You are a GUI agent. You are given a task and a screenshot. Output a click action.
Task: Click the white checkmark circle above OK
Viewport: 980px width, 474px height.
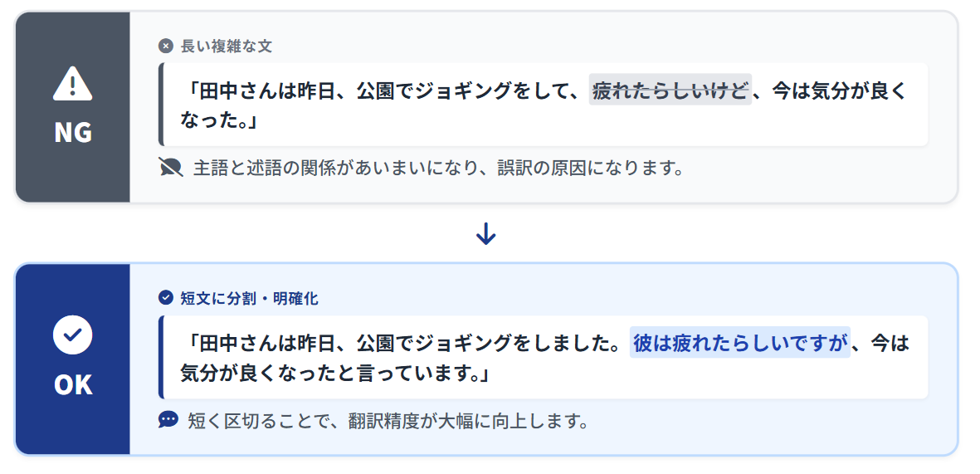click(72, 335)
